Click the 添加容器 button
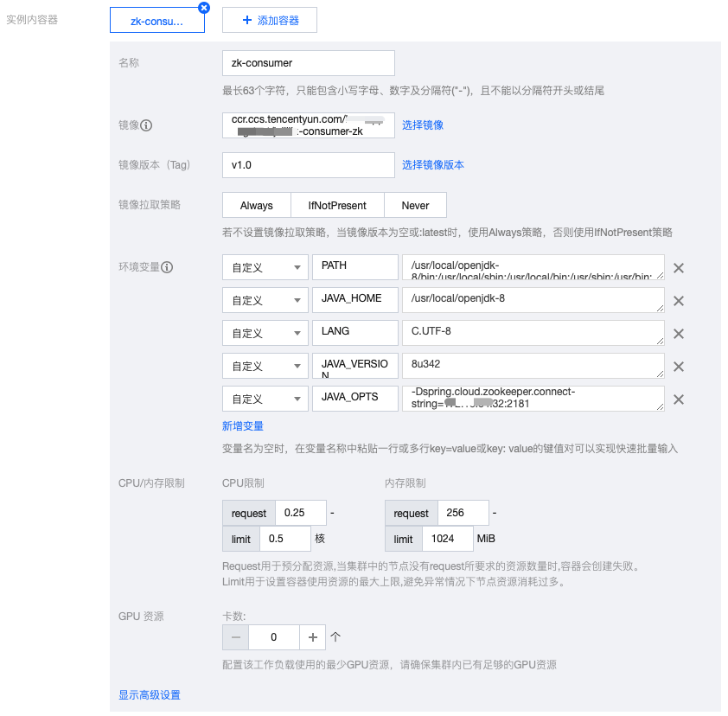 coord(270,20)
